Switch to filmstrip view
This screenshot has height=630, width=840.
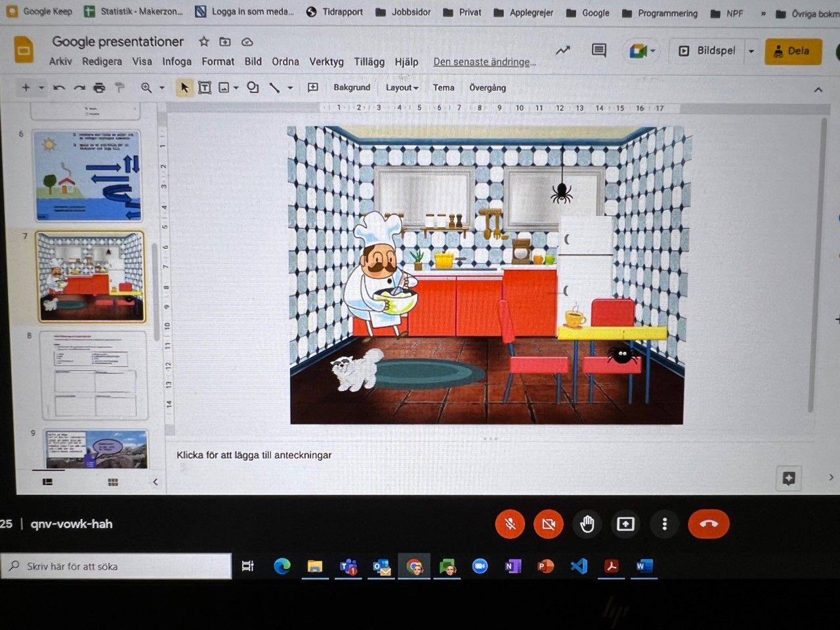point(47,482)
